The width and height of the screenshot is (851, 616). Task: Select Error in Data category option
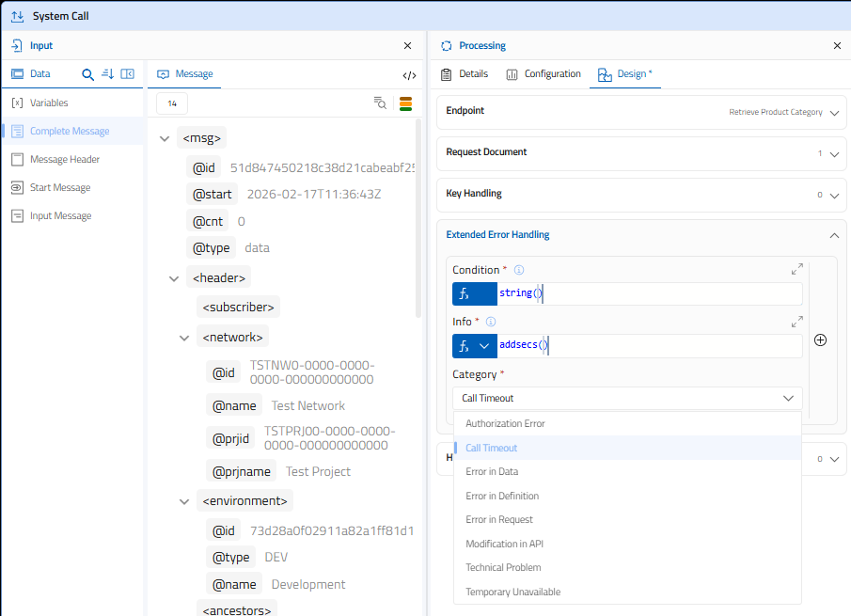point(492,472)
